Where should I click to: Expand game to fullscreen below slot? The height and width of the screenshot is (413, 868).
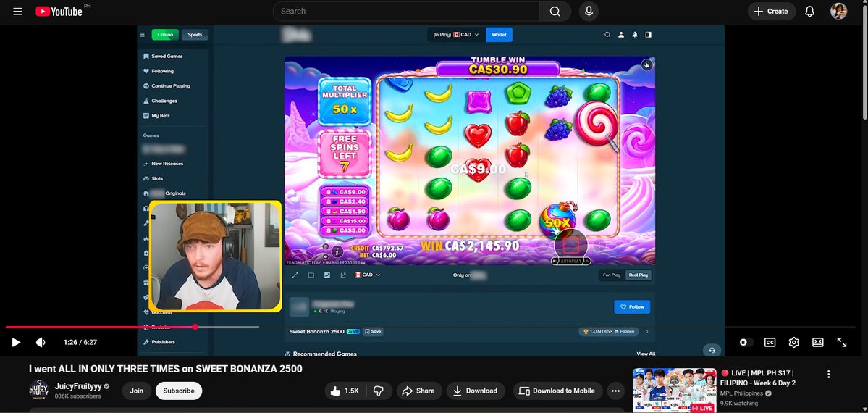(295, 275)
